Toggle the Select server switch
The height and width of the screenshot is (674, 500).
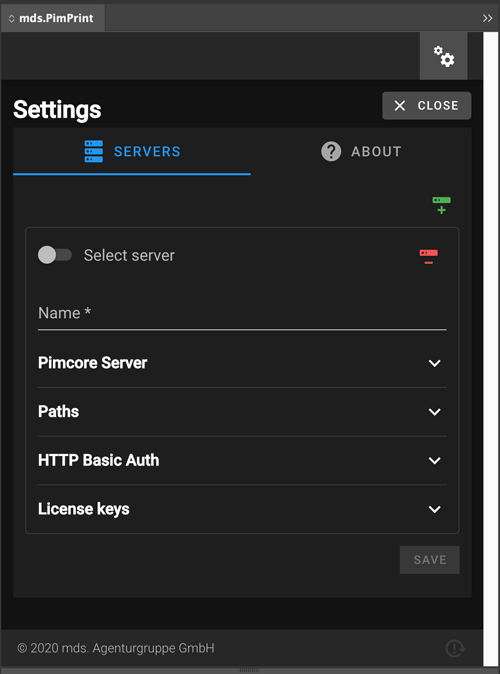(x=55, y=255)
